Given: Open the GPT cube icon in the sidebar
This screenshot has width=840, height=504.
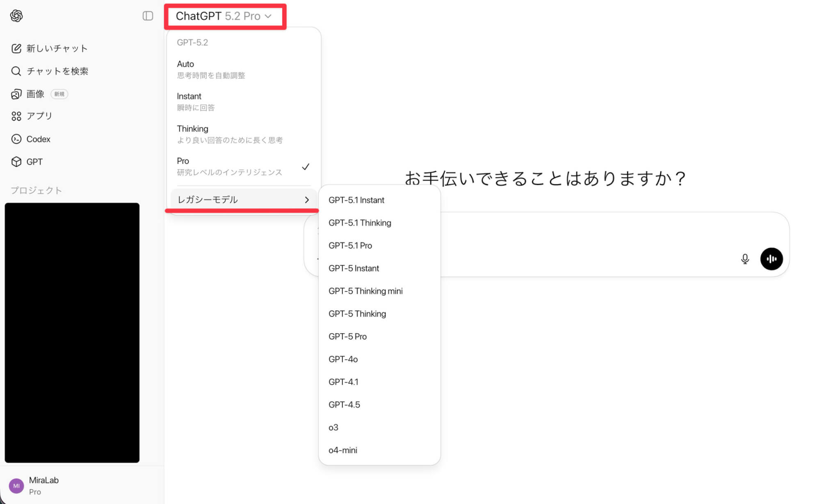Looking at the screenshot, I should pos(16,162).
